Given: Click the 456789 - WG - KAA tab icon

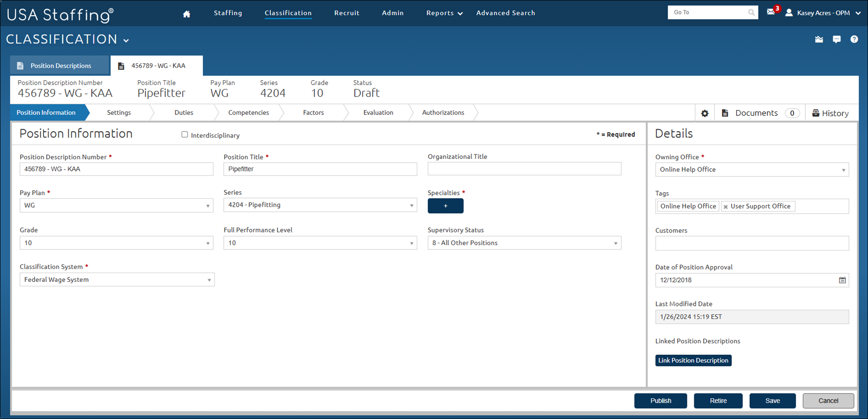Looking at the screenshot, I should click(x=121, y=66).
